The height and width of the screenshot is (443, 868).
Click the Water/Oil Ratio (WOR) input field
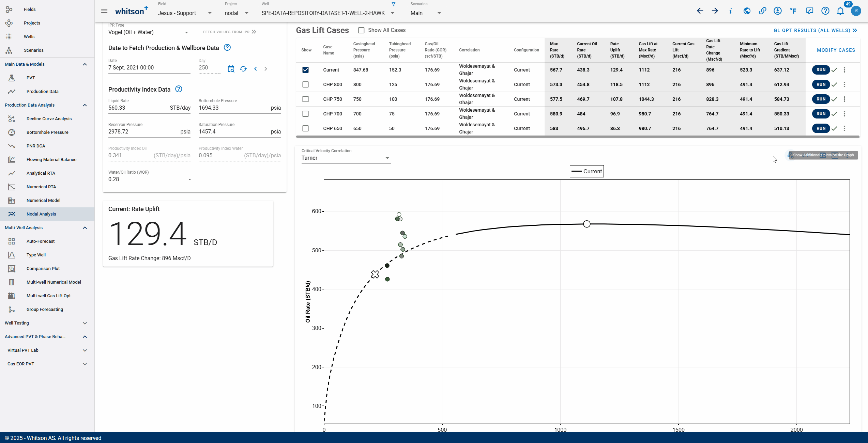click(149, 179)
